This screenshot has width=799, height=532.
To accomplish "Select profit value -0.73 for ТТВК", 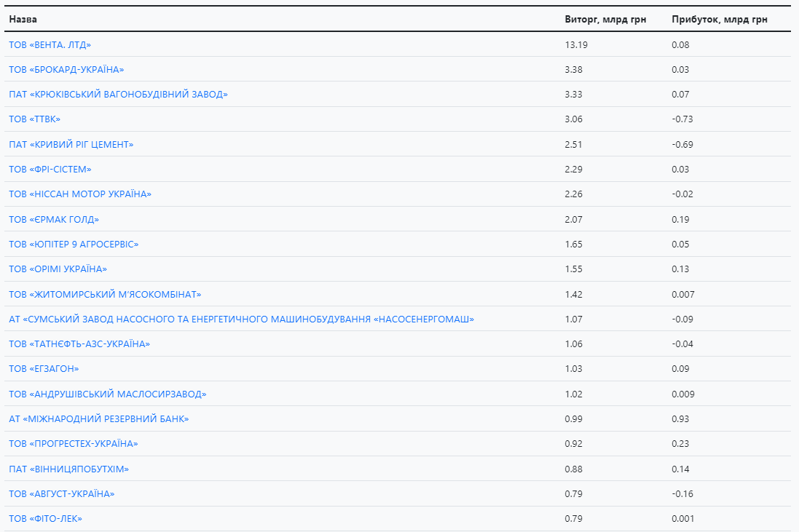I will (x=682, y=119).
